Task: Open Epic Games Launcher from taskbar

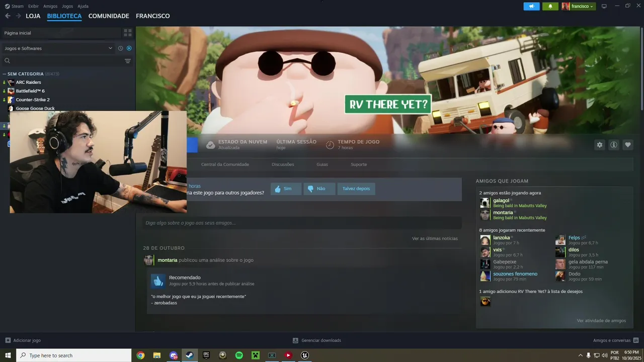Action: coord(206,355)
